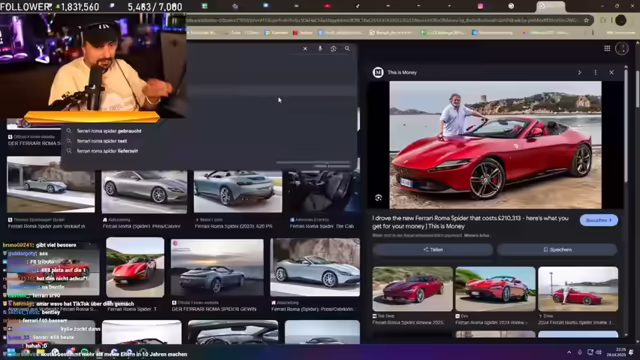Go to the next image with the arrow
This screenshot has height=360, width=640.
click(x=579, y=72)
